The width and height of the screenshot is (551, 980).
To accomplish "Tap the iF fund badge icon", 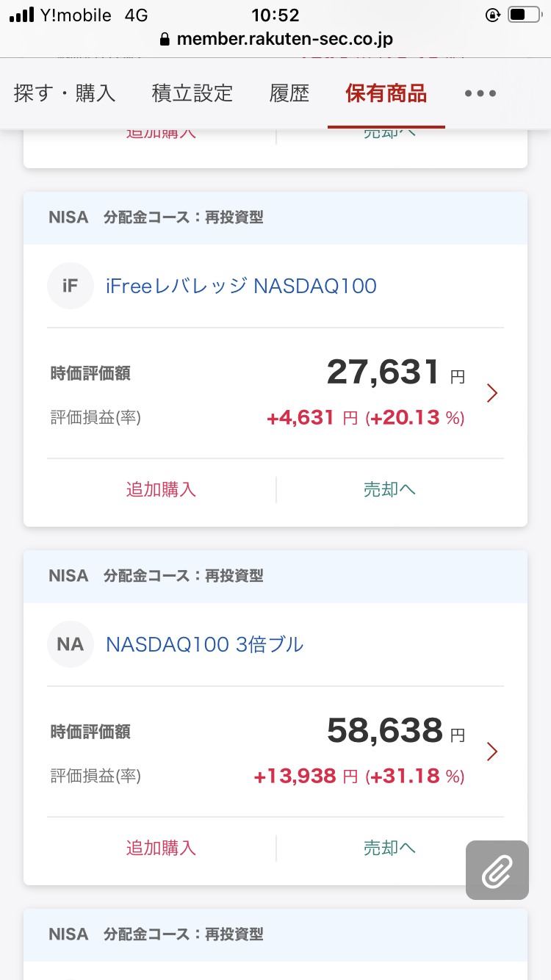I will [x=71, y=286].
